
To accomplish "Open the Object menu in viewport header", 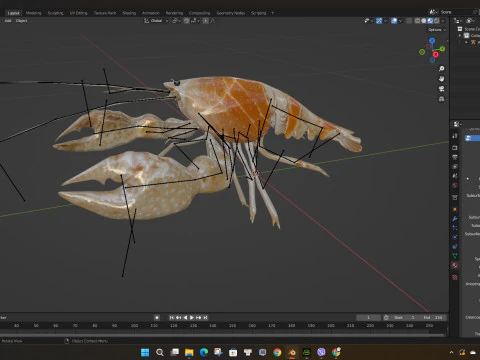I will click(x=21, y=21).
